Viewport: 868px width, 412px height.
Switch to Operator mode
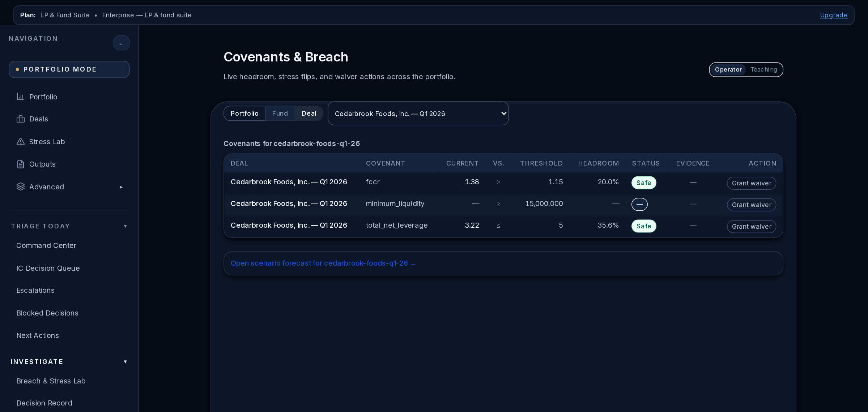728,69
